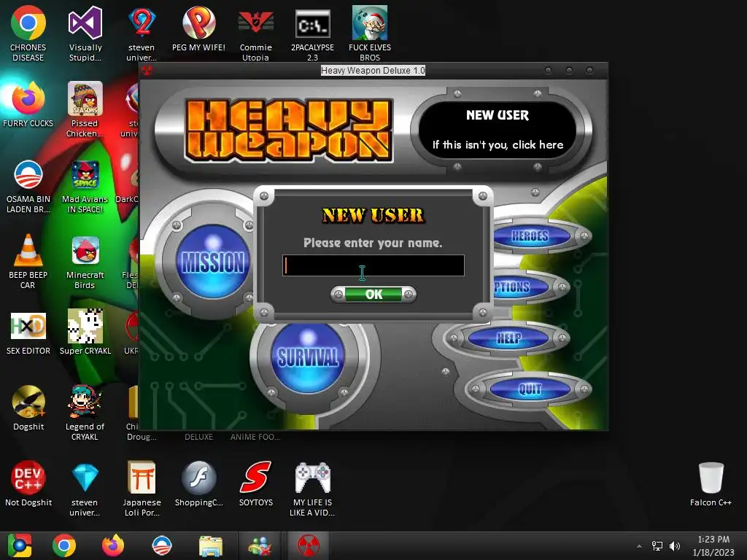The height and width of the screenshot is (560, 747).
Task: Open the Visual Studio desktop shortcut
Action: coord(85,34)
